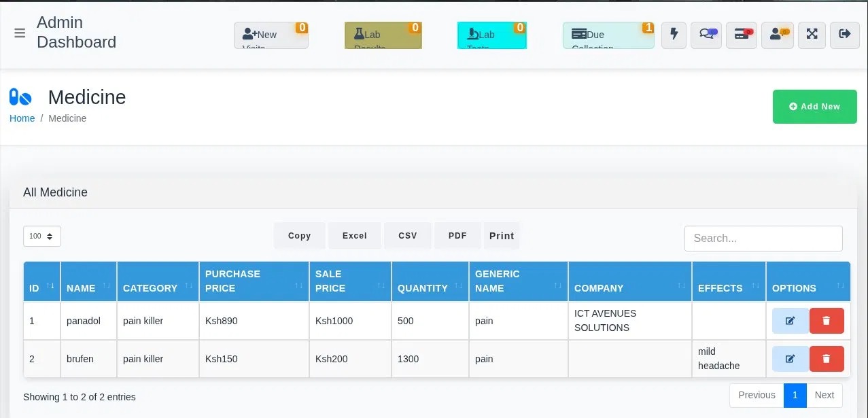Follow the Home breadcrumb link

(22, 118)
